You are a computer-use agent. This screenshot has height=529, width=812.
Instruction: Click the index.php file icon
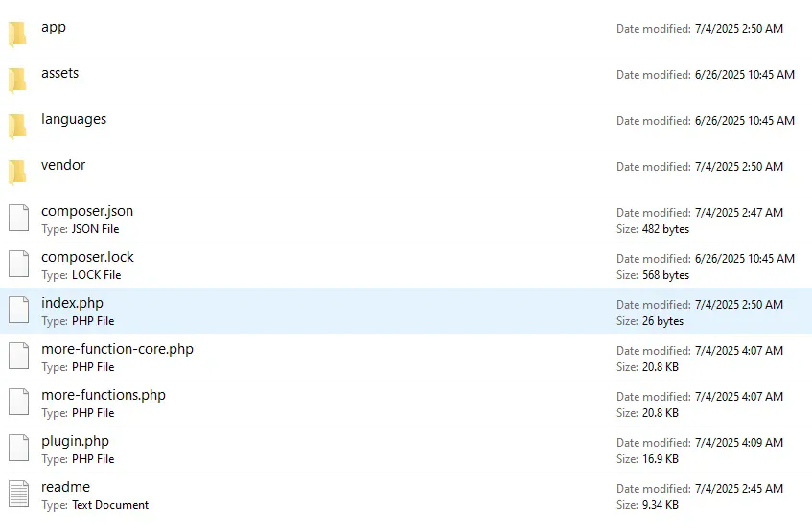point(19,310)
